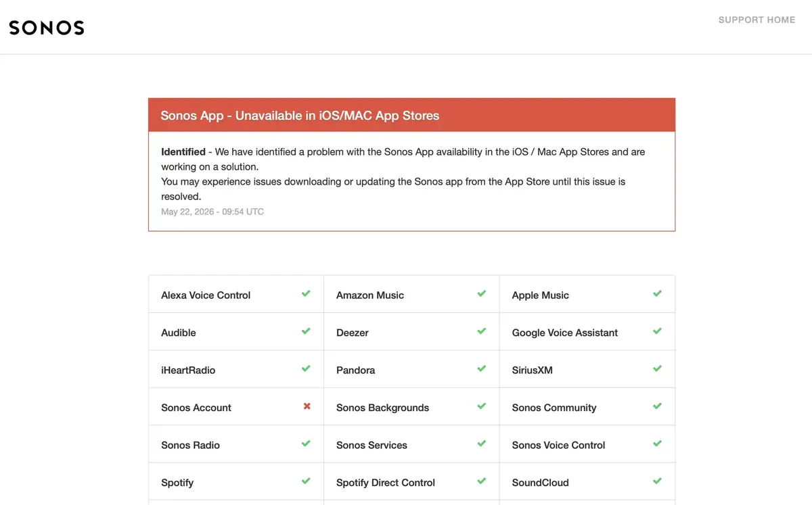Select the iHeartRadio label

point(188,370)
